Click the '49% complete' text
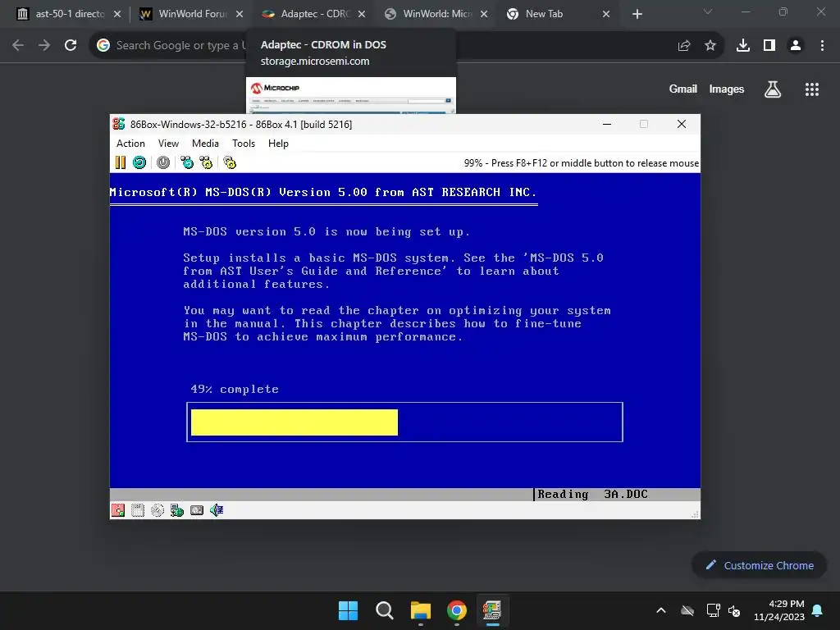This screenshot has height=630, width=840. (235, 390)
